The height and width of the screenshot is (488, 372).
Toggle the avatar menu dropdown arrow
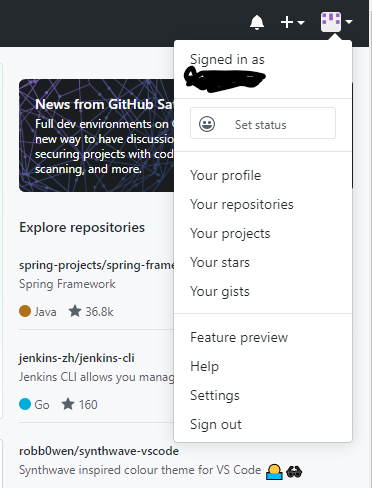pos(349,22)
